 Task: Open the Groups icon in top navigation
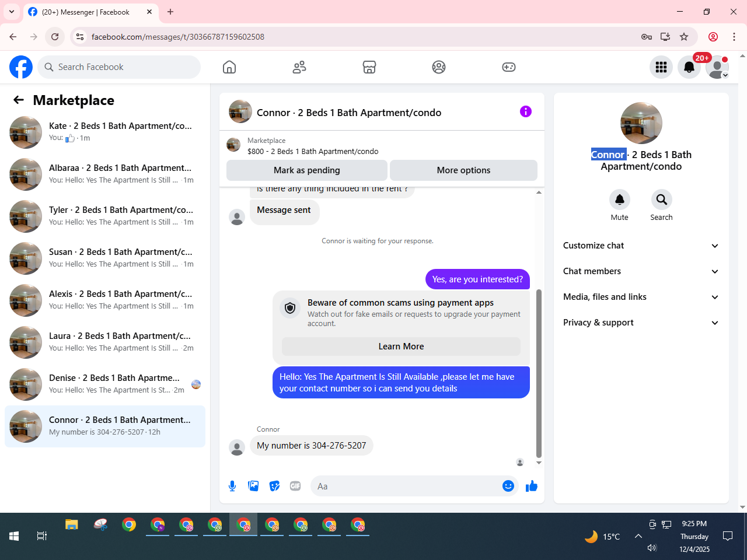pyautogui.click(x=439, y=67)
